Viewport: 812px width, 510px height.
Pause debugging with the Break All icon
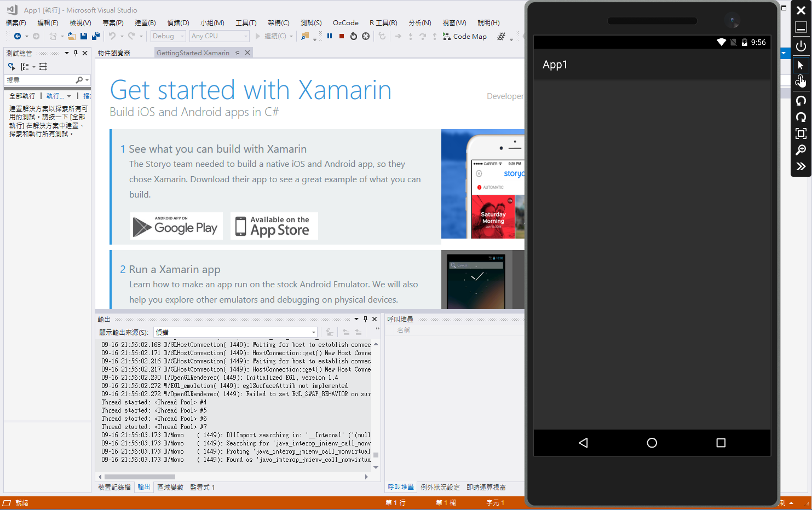click(330, 36)
